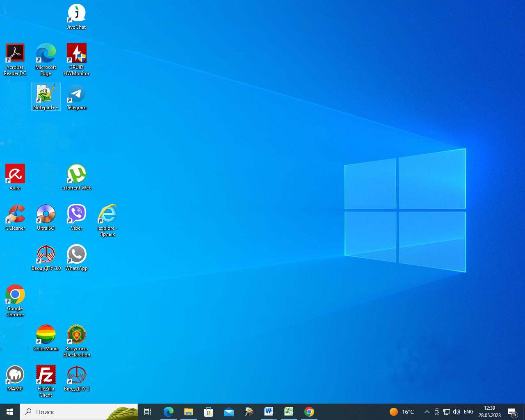Click the Telegram desktop shortcut
This screenshot has width=525, height=420.
tap(77, 94)
